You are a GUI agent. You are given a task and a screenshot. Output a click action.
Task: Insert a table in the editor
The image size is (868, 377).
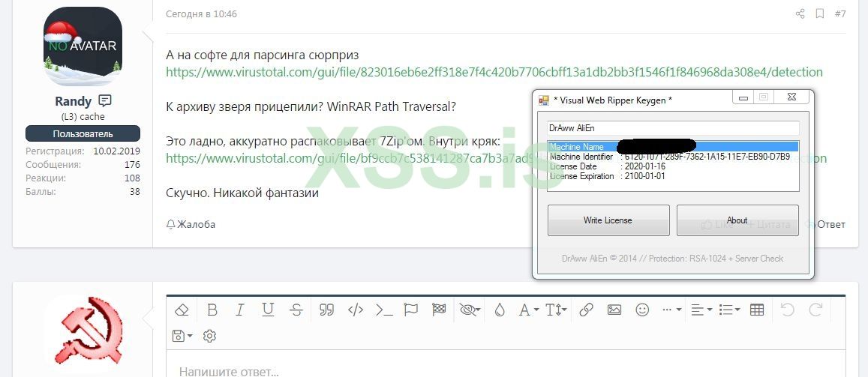(x=757, y=310)
